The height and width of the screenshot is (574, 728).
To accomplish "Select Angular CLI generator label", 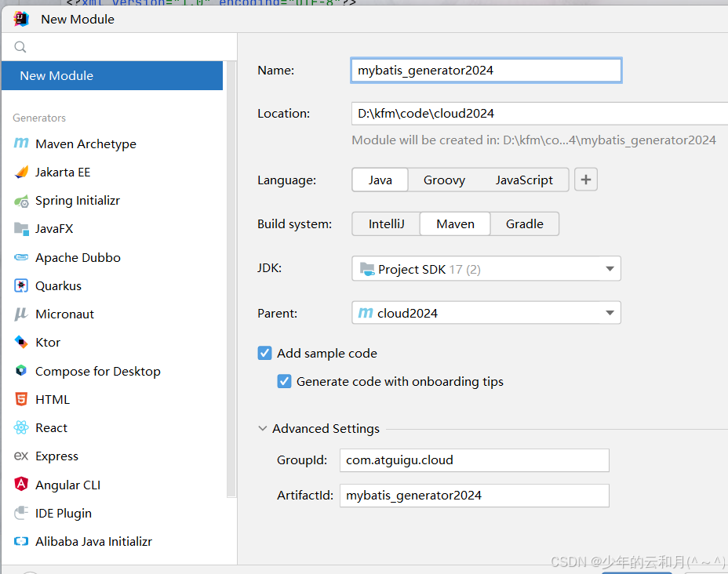I will 67,485.
